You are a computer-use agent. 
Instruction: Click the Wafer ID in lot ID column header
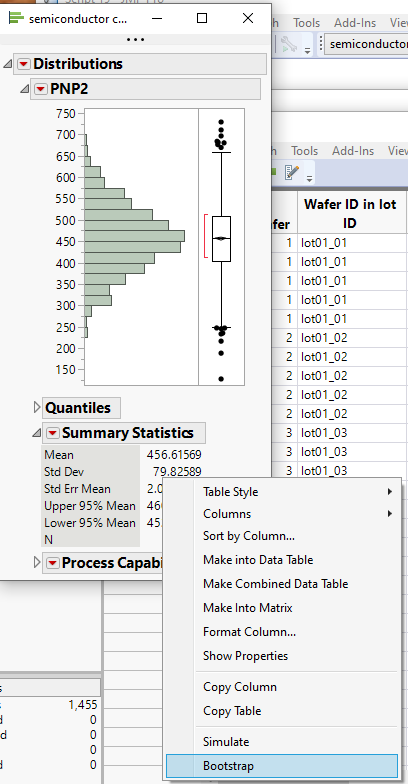[350, 213]
